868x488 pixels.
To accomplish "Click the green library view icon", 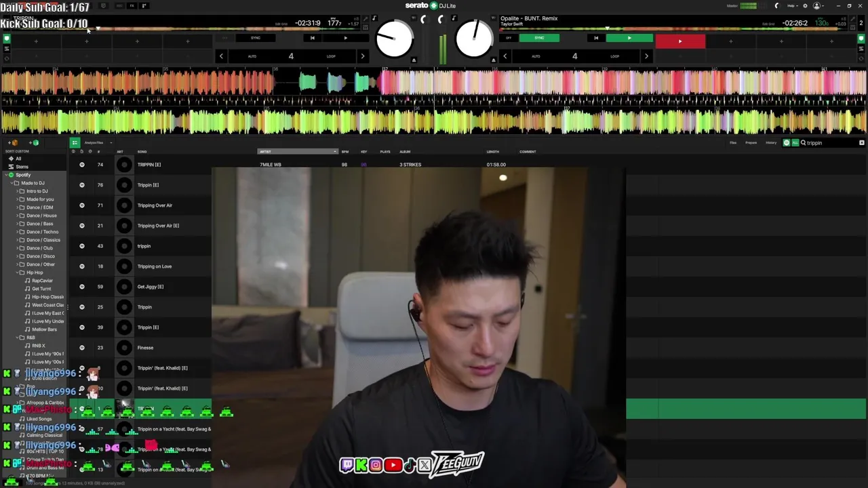I will [x=75, y=142].
